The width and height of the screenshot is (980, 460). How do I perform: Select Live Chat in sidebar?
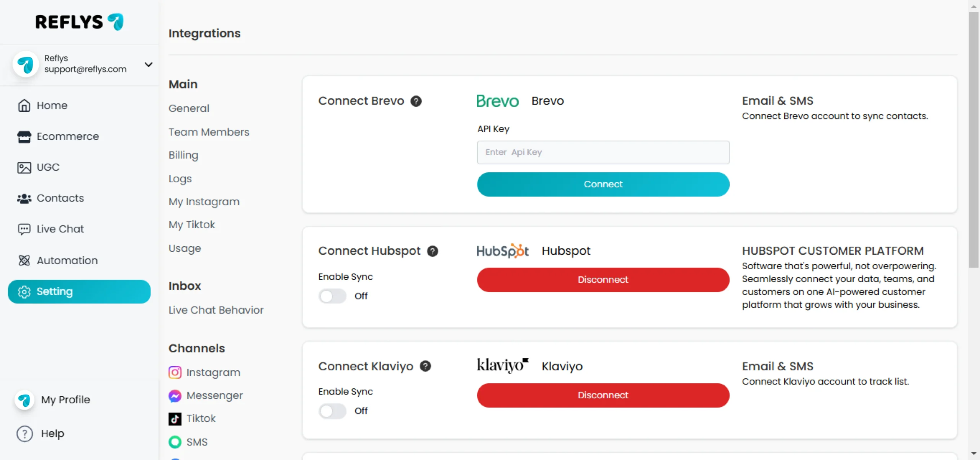pyautogui.click(x=79, y=229)
